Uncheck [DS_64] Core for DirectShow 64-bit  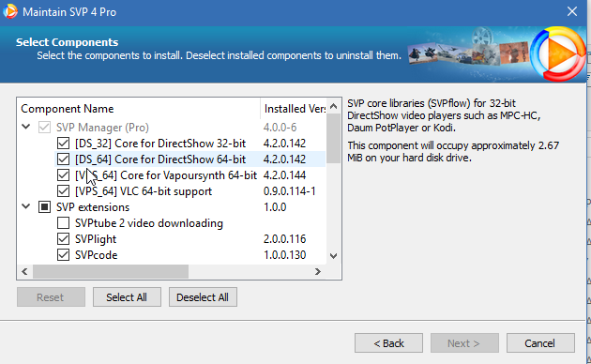click(63, 159)
